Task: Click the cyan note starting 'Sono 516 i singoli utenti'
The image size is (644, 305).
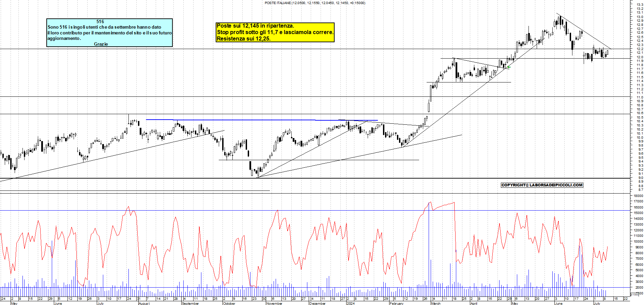Action: (110, 33)
